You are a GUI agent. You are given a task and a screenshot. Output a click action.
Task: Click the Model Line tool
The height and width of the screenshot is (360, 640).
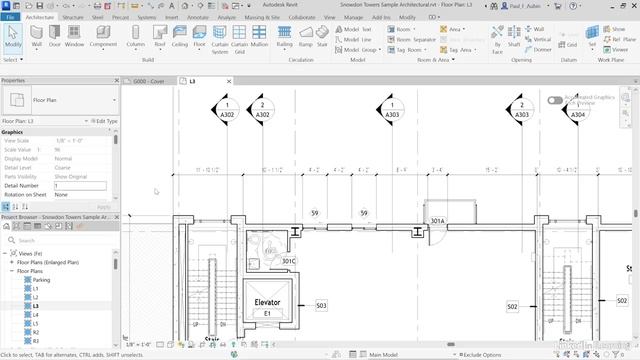pos(353,40)
